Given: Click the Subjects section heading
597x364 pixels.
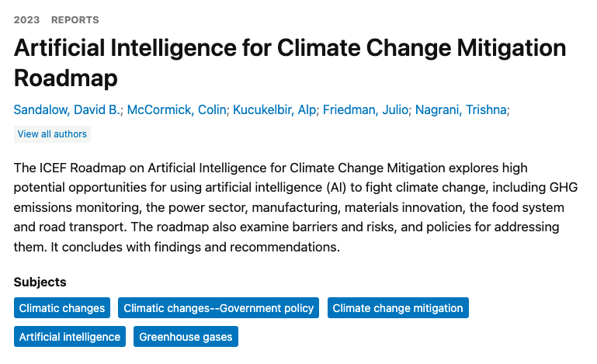Looking at the screenshot, I should (x=40, y=282).
